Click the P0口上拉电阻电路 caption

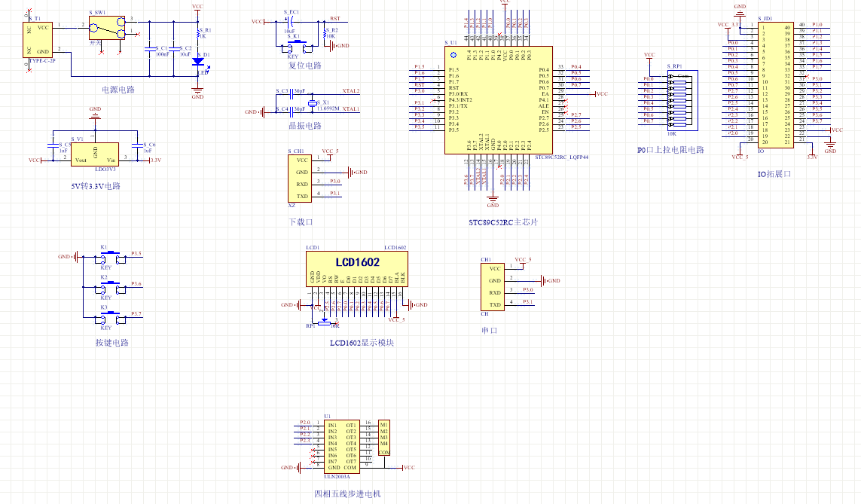[x=670, y=150]
